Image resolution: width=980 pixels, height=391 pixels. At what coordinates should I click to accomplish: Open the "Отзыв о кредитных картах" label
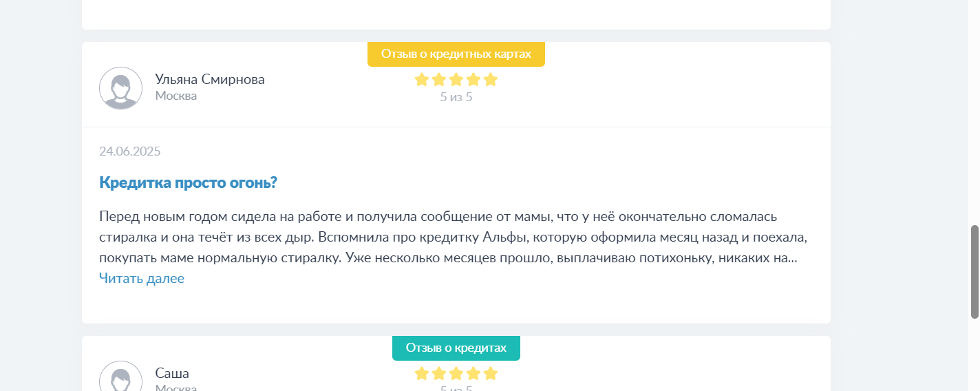pyautogui.click(x=456, y=54)
